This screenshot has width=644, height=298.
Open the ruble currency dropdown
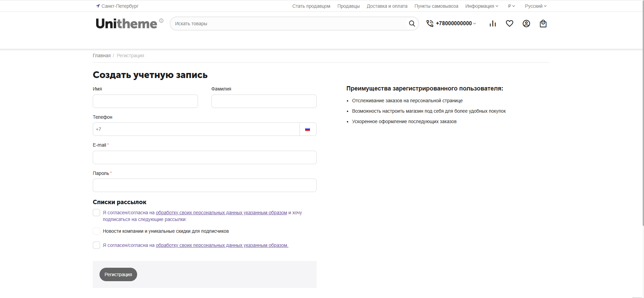[x=511, y=6]
